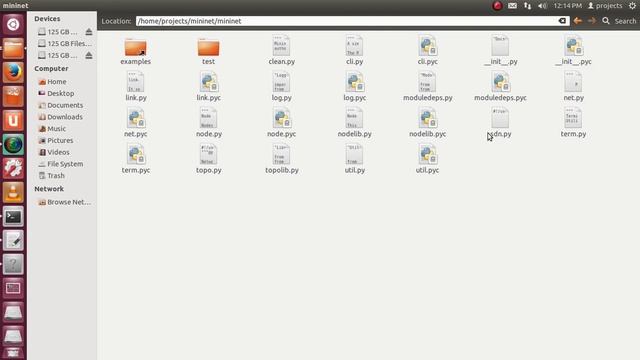Open Documents in sidebar
640x360 pixels.
60,105
